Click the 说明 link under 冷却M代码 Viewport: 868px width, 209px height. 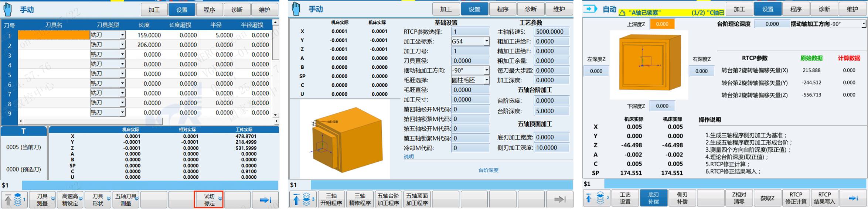point(409,157)
